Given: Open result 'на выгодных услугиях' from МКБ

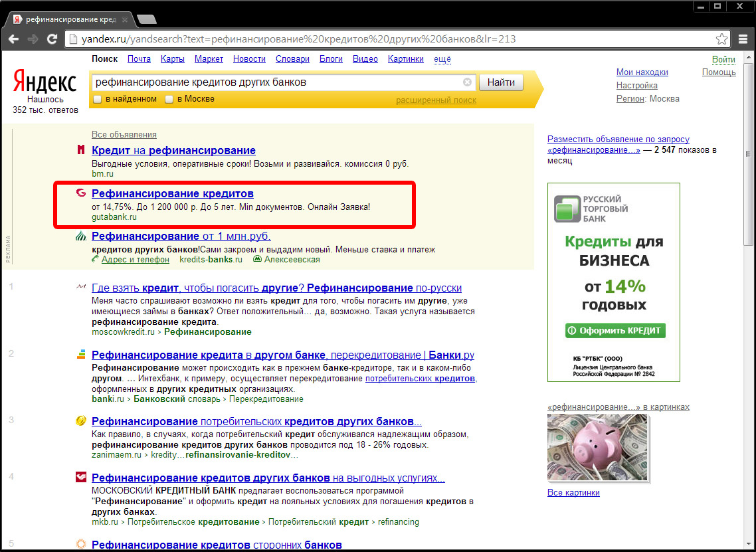Looking at the screenshot, I should tap(268, 478).
